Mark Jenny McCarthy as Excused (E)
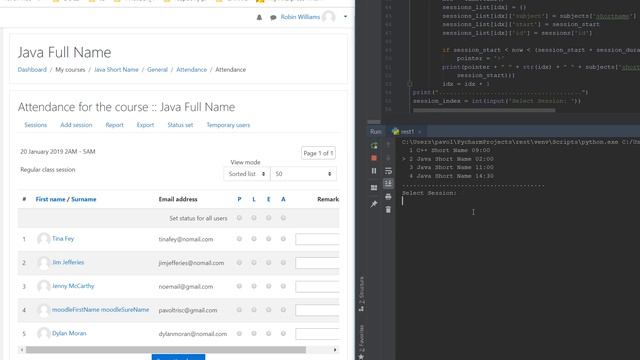This screenshot has width=640, height=360. (x=269, y=286)
